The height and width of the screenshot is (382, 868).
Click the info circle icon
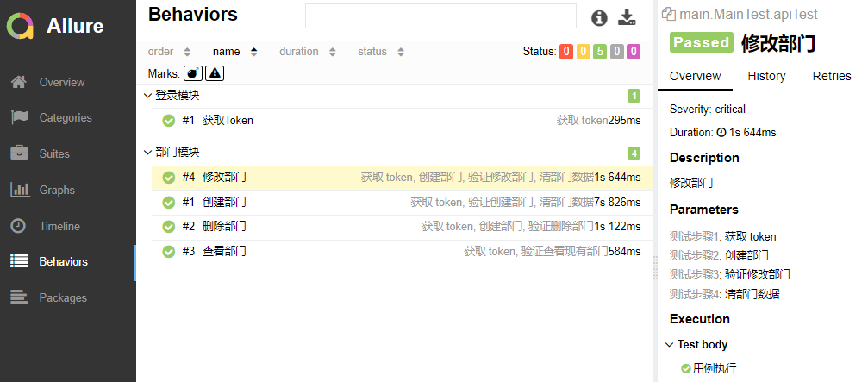(x=599, y=18)
